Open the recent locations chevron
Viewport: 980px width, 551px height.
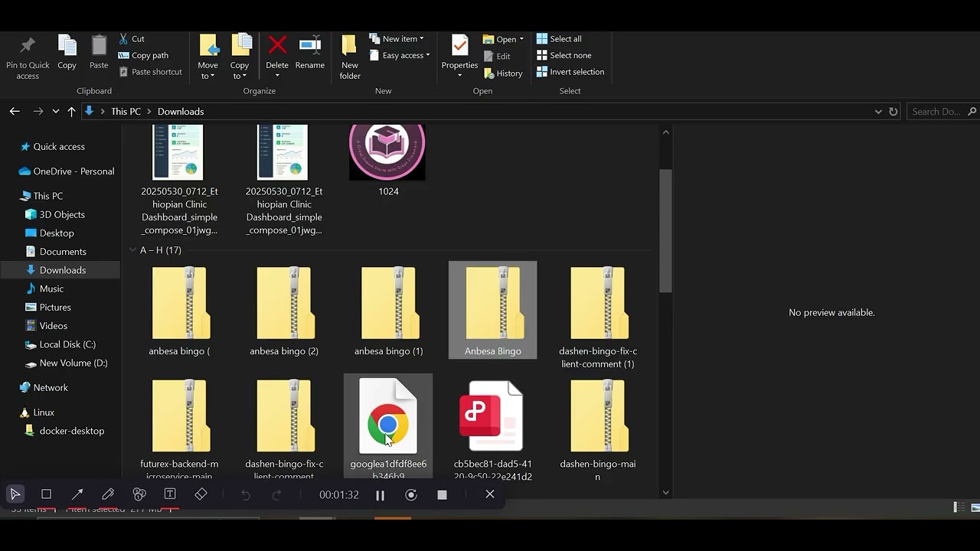click(56, 112)
